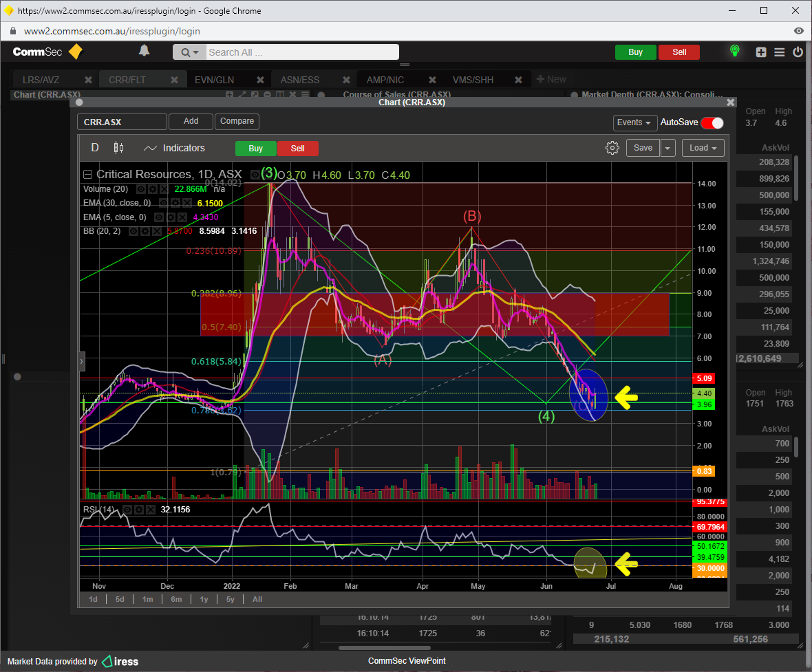
Task: Open the hamburger main menu
Action: (x=780, y=52)
